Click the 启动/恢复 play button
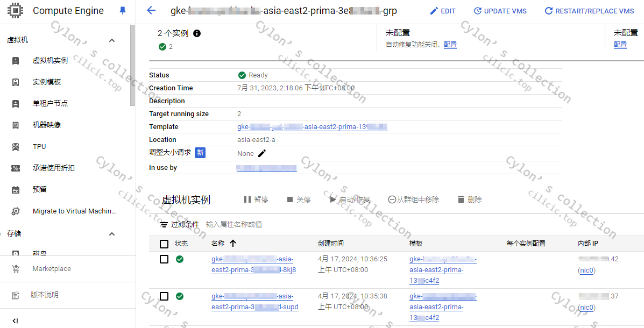 coord(350,199)
